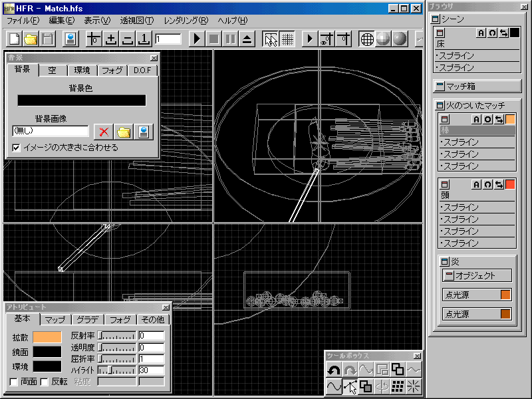Click the starburst icon in the toolbox
The width and height of the screenshot is (532, 399).
point(414,386)
